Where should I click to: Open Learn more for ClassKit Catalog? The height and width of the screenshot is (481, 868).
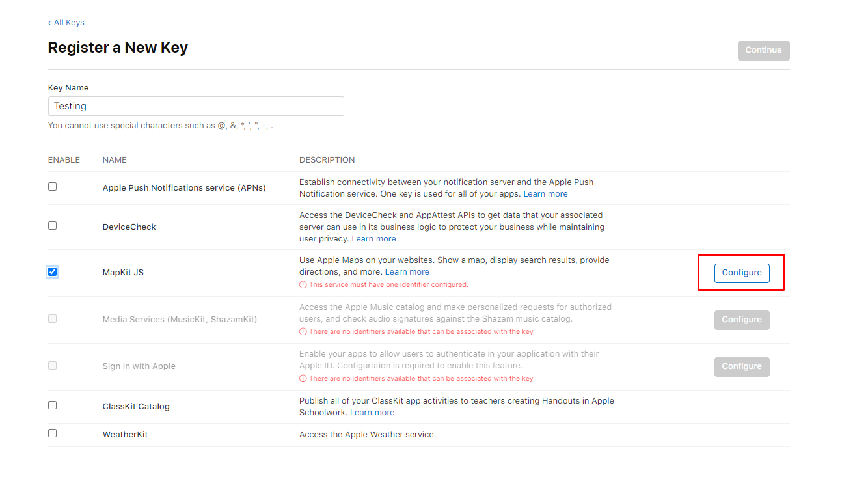372,413
